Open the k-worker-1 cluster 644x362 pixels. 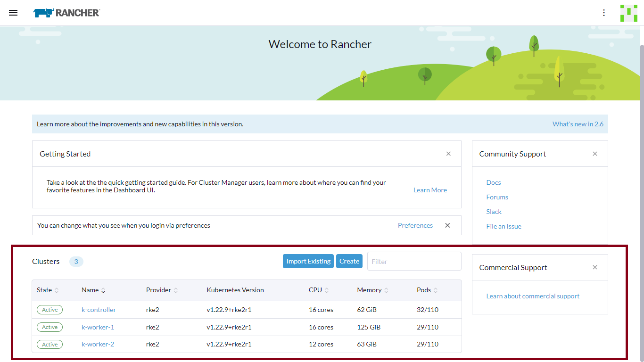(x=98, y=327)
